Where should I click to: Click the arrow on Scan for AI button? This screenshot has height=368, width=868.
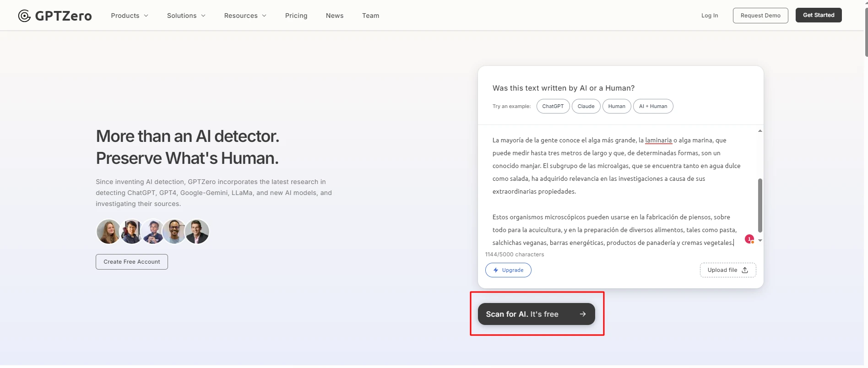[582, 314]
